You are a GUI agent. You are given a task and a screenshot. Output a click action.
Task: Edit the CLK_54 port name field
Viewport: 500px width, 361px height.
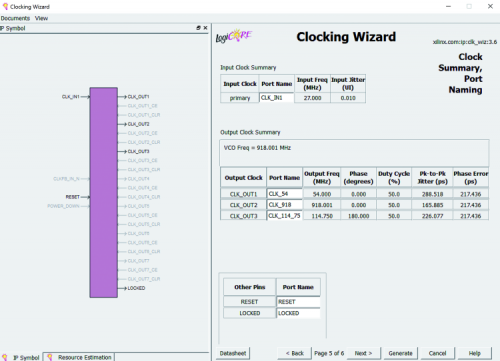[285, 194]
